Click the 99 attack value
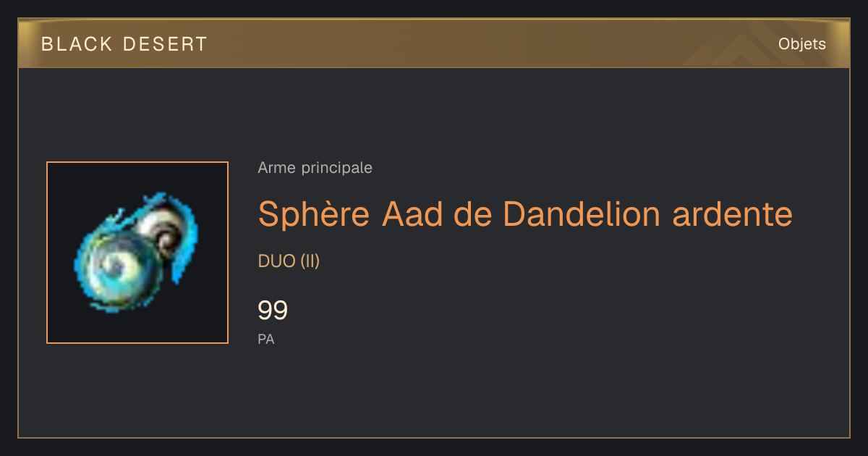 point(273,311)
